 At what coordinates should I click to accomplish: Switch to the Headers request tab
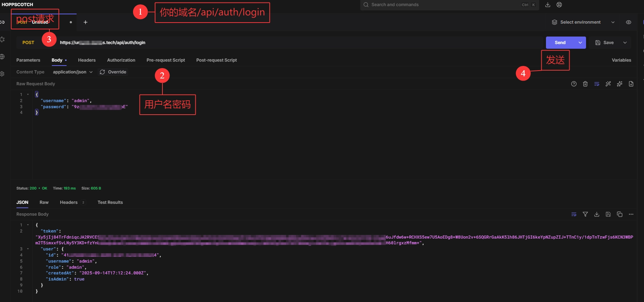[87, 60]
